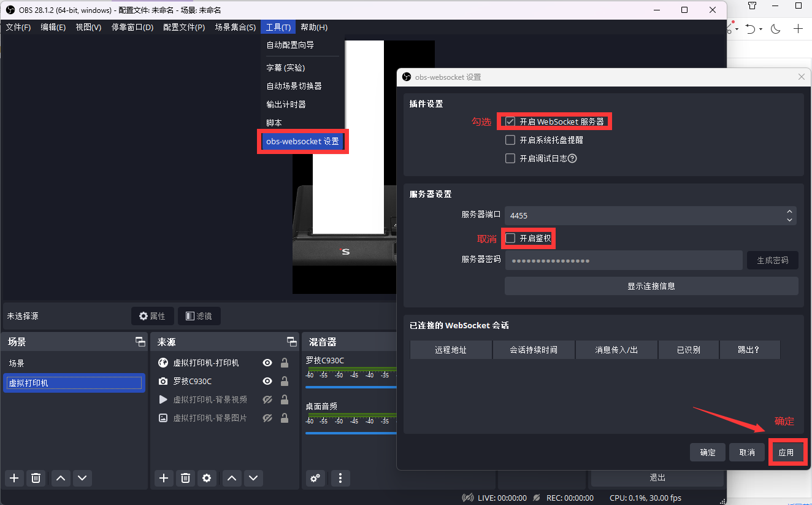Click the remove scene trash icon

pyautogui.click(x=36, y=478)
